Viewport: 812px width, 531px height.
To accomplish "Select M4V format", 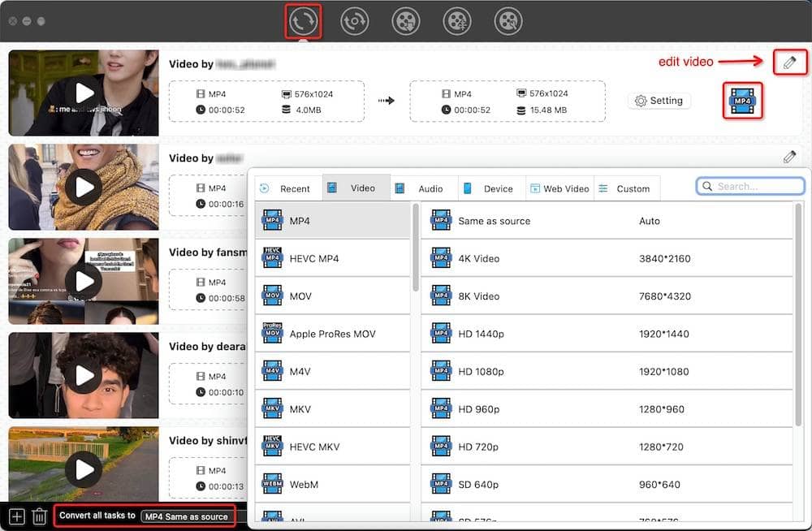I will click(x=332, y=371).
